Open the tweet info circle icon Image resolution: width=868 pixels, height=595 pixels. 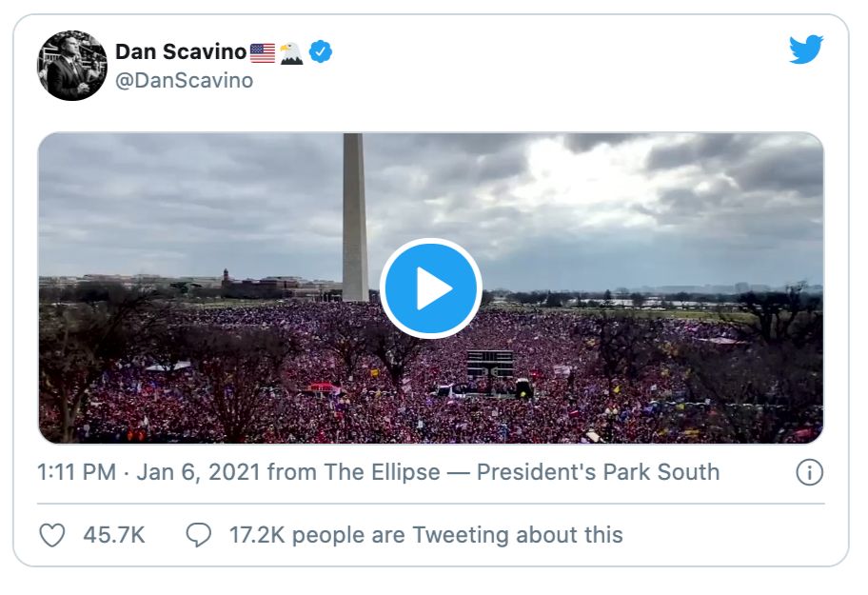click(x=809, y=472)
